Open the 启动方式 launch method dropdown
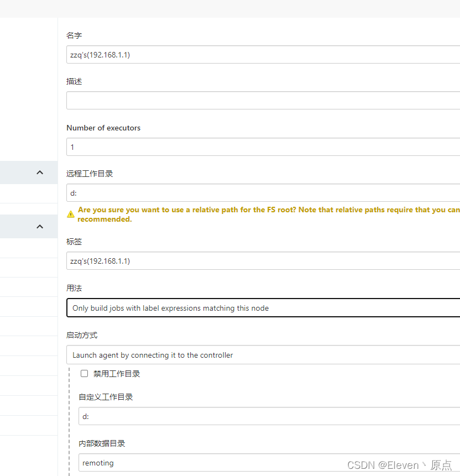 tap(263, 354)
